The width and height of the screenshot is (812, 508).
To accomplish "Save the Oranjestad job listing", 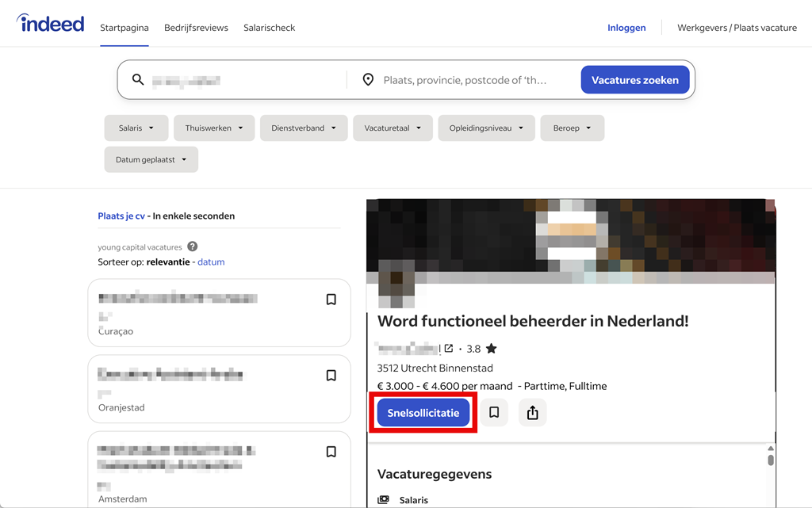I will pos(331,376).
